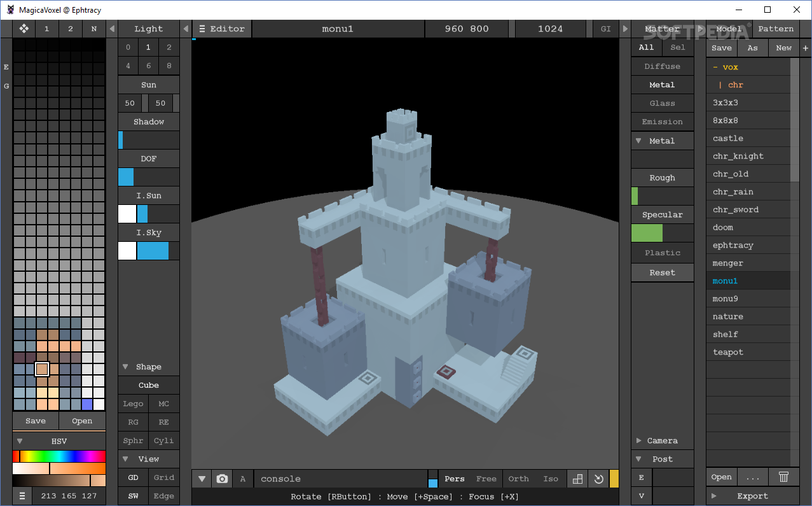Toggle SW shadow view option
This screenshot has height=506, width=812.
tap(133, 496)
